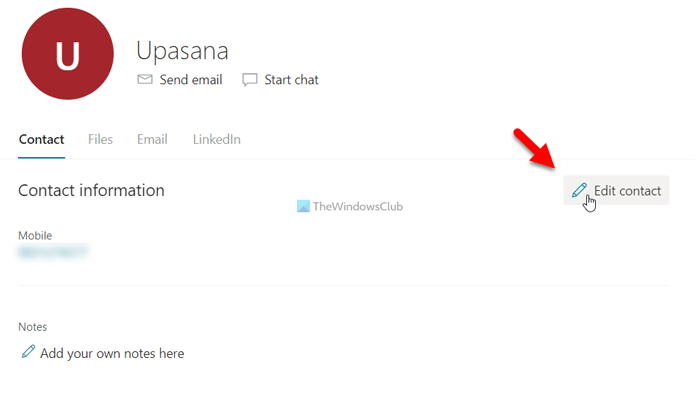Click the blurred mobile phone number

coord(53,254)
